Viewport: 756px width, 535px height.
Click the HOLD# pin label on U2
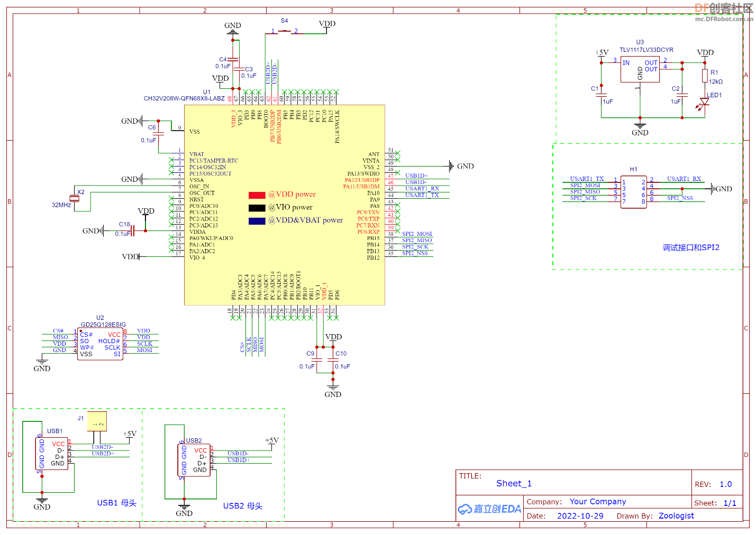click(110, 341)
